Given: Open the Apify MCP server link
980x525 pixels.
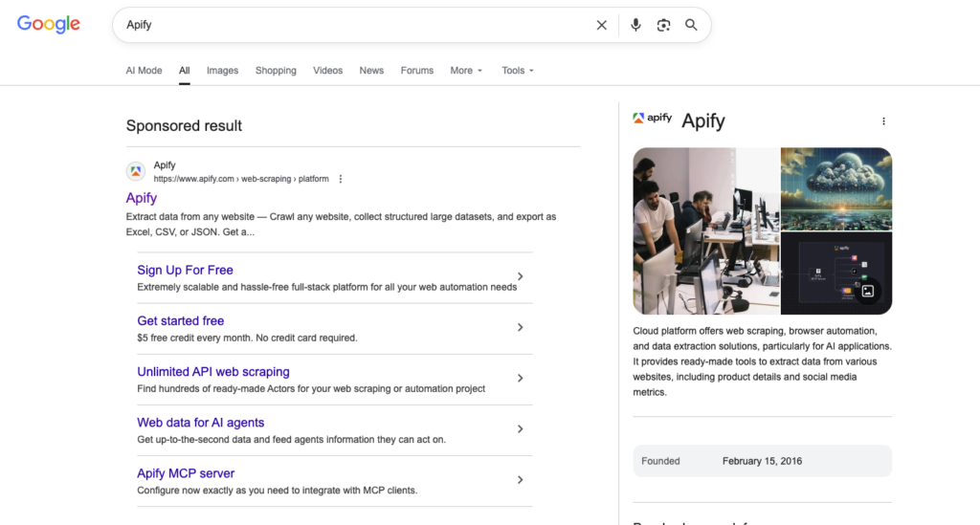Looking at the screenshot, I should (186, 473).
